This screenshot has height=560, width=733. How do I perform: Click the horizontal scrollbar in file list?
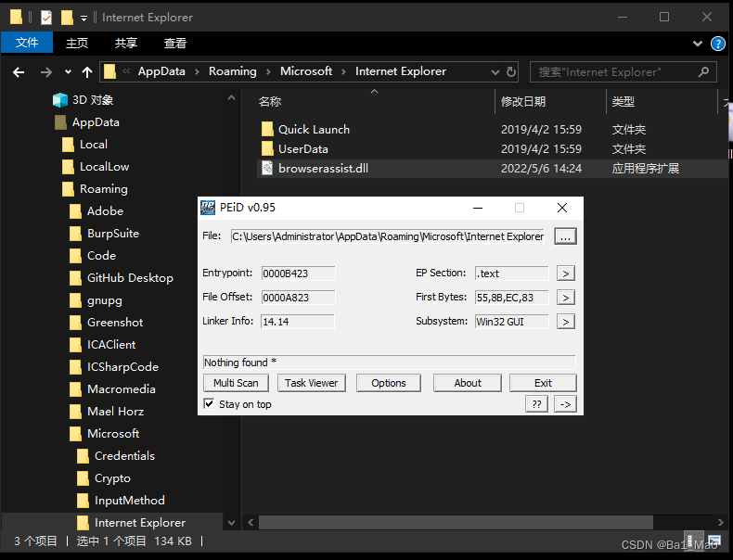pos(456,522)
